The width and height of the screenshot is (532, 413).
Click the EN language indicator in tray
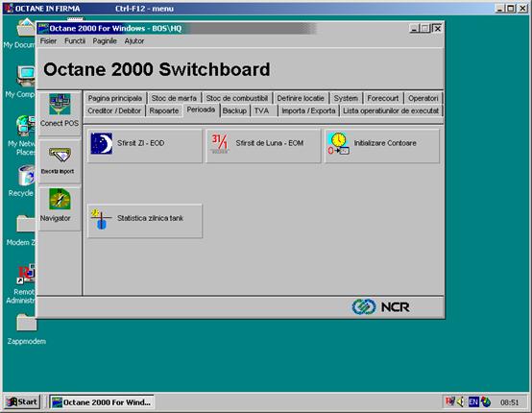[x=473, y=401]
